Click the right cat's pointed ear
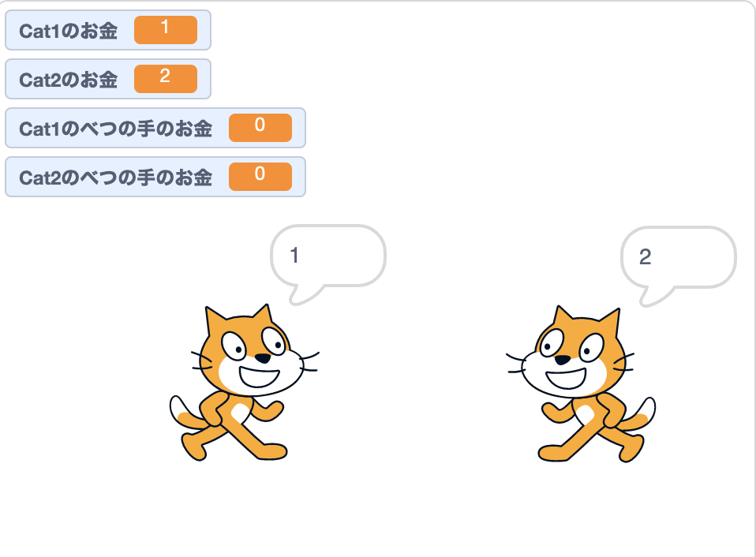The height and width of the screenshot is (557, 756). point(611,321)
